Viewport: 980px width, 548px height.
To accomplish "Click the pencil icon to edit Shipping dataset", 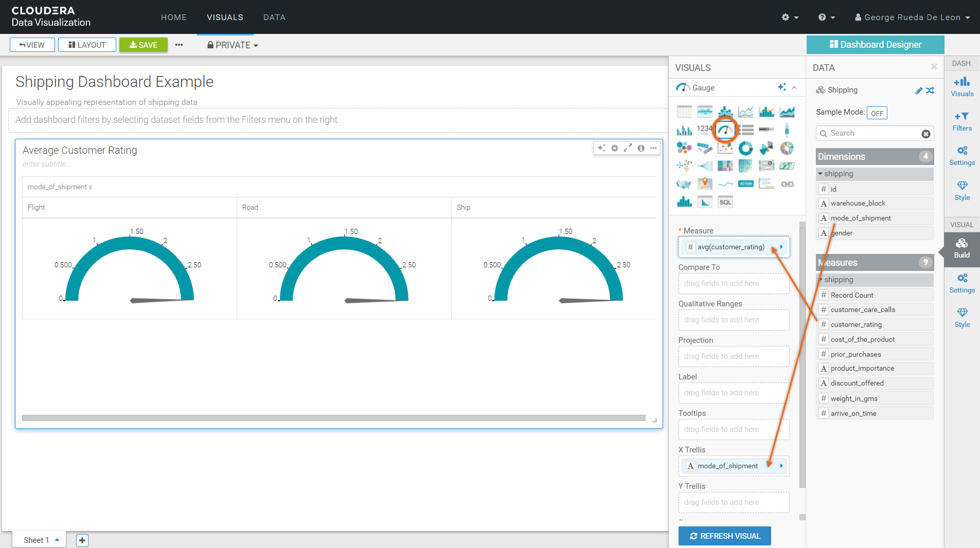I will (x=919, y=90).
